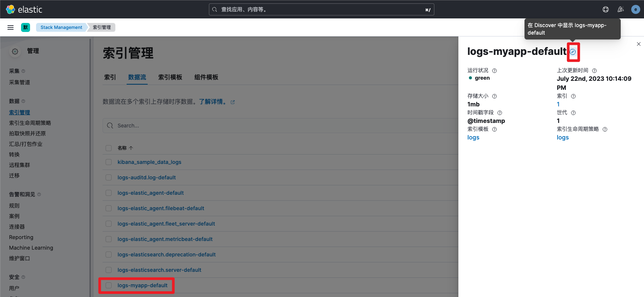The image size is (644, 297).
Task: Select the logs-elastic_agent-default row checkbox
Action: [x=109, y=193]
